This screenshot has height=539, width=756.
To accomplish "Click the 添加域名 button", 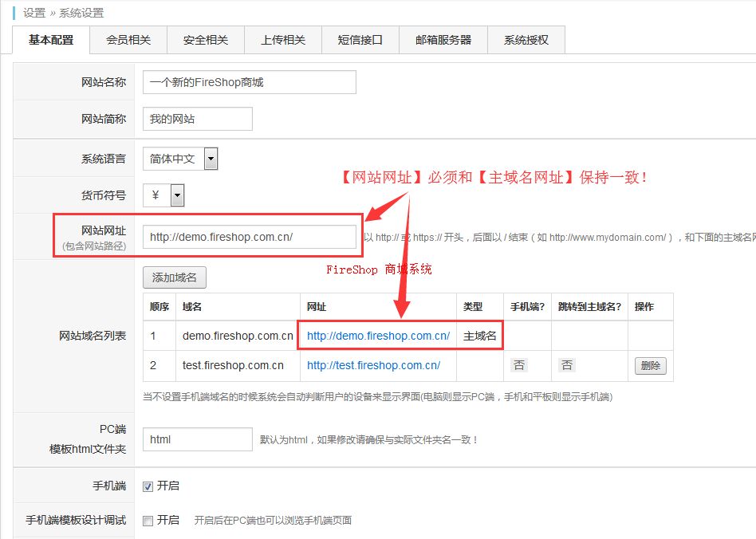I will coord(175,277).
